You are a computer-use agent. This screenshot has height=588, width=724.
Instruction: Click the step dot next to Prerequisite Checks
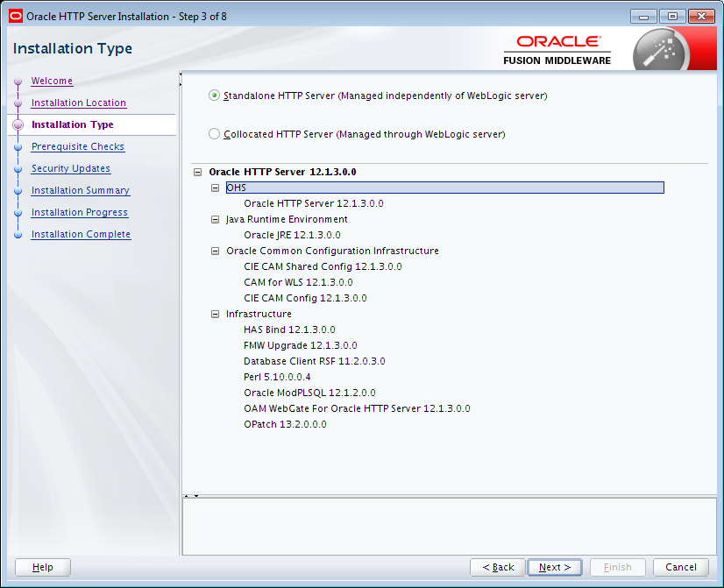point(18,146)
